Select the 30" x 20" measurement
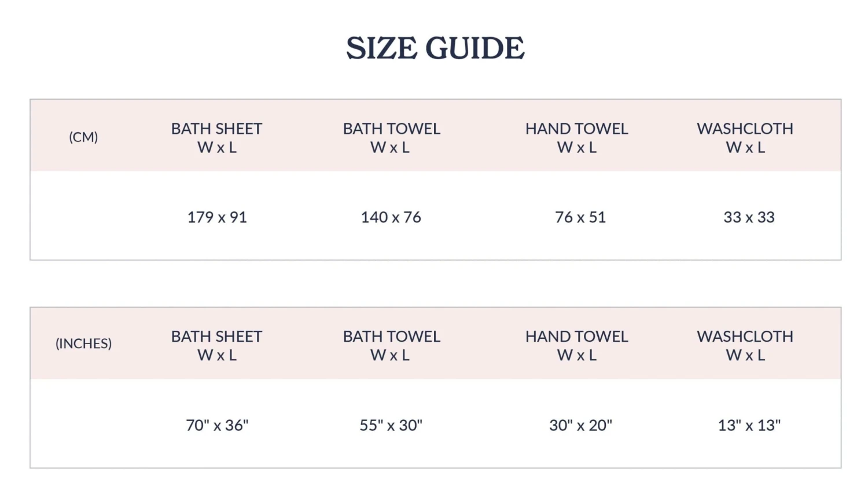 pos(580,425)
